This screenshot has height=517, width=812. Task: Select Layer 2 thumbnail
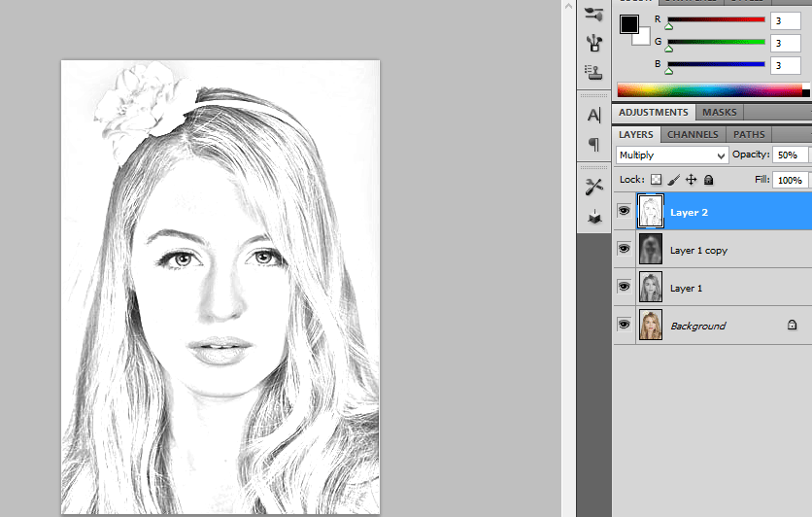(x=651, y=211)
